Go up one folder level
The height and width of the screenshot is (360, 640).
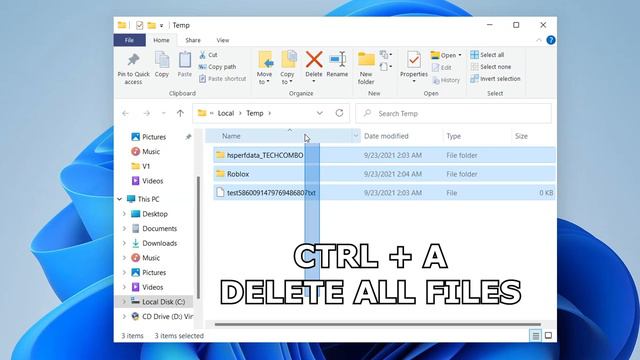point(180,113)
